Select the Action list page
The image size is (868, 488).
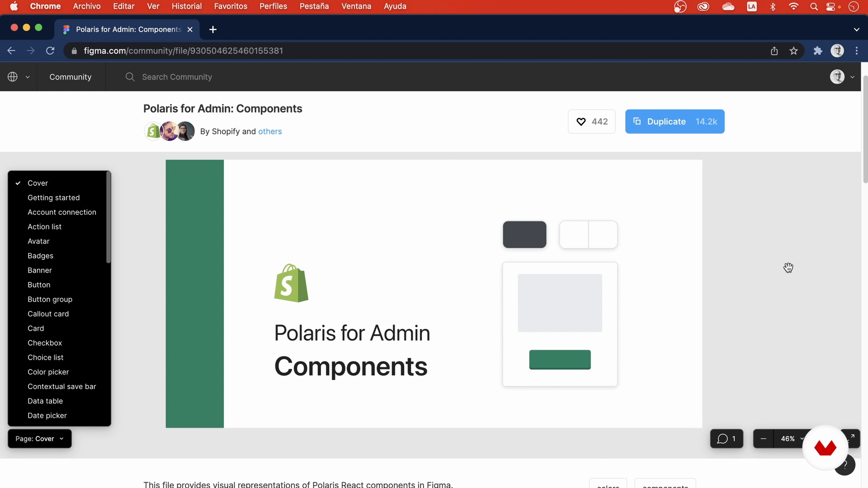tap(44, 226)
